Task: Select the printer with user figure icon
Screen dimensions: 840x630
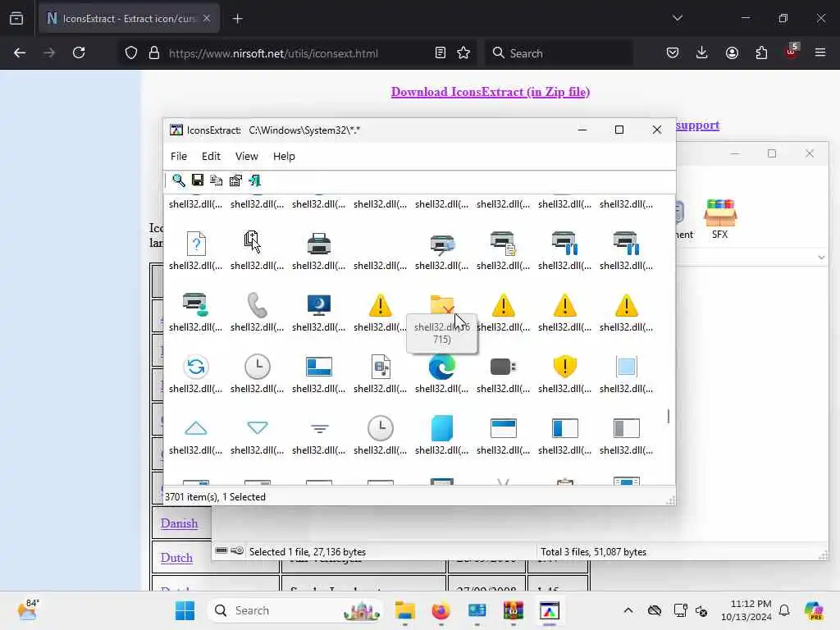Action: [195, 305]
